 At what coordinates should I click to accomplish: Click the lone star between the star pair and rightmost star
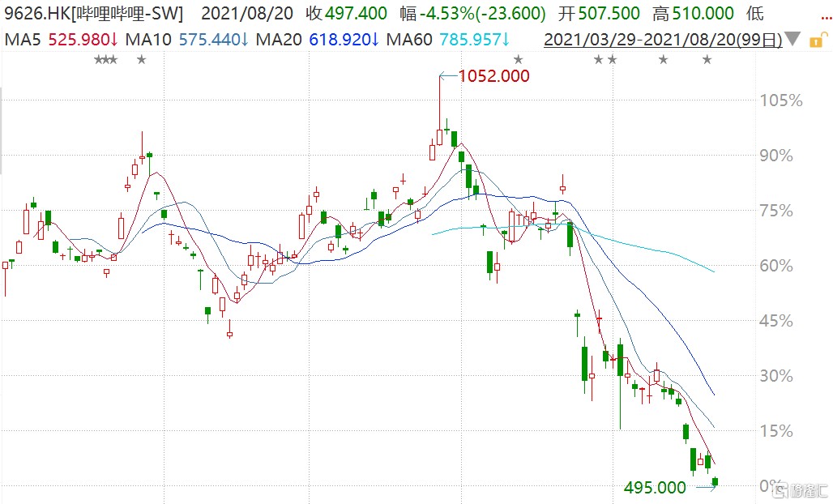pyautogui.click(x=663, y=59)
